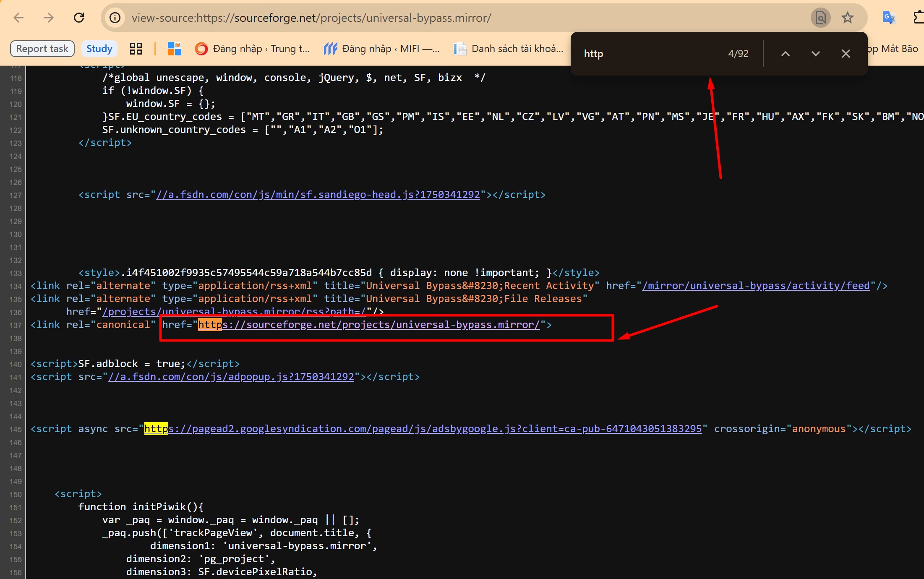Click the address bar URL text
This screenshot has width=924, height=579.
(311, 18)
